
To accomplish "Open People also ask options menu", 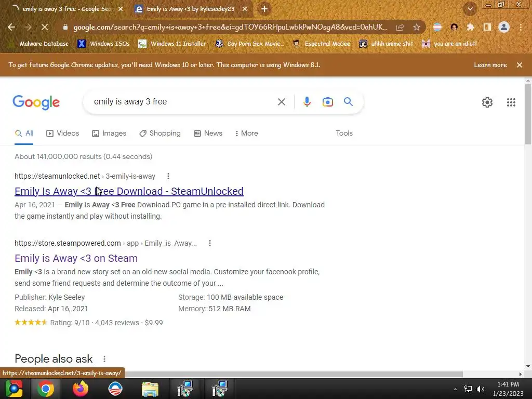I will pos(104,359).
